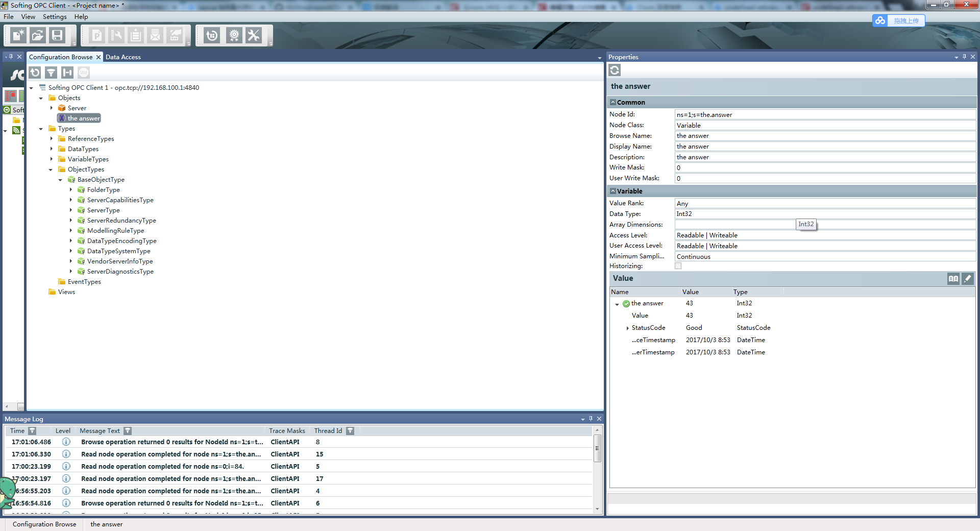Close the Configuration Browse tab
Viewport: 980px width, 531px height.
coord(99,57)
